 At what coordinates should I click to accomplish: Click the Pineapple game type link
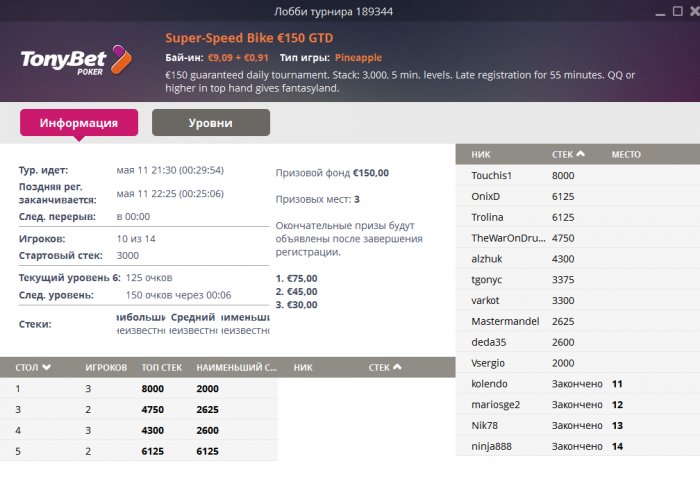[x=360, y=58]
